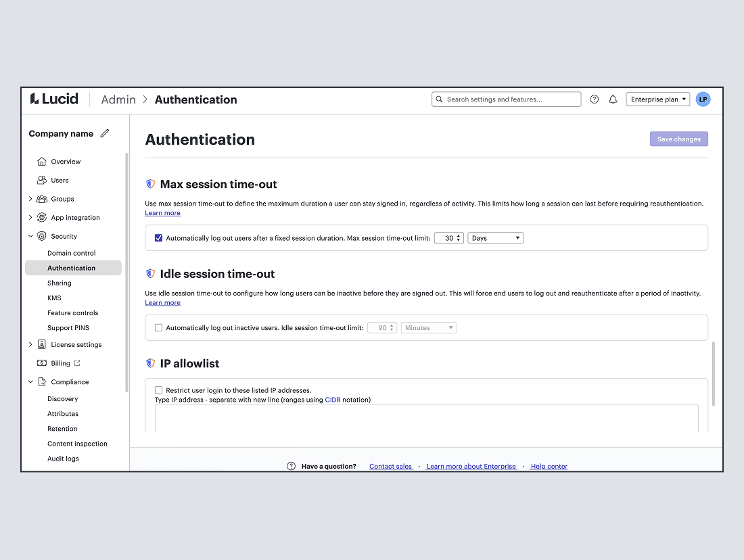Click the Lucid logo in header

pyautogui.click(x=54, y=99)
